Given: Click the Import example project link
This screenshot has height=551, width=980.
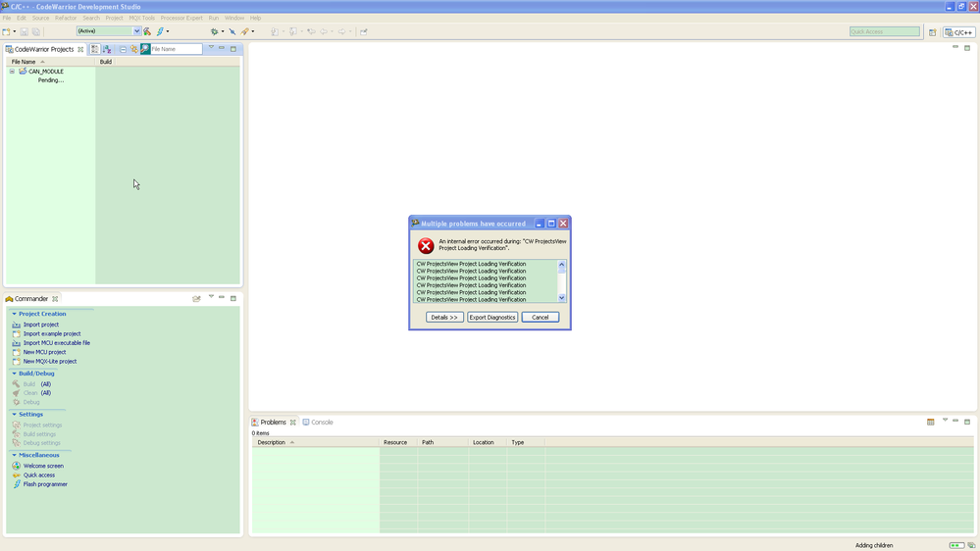Looking at the screenshot, I should (x=52, y=333).
